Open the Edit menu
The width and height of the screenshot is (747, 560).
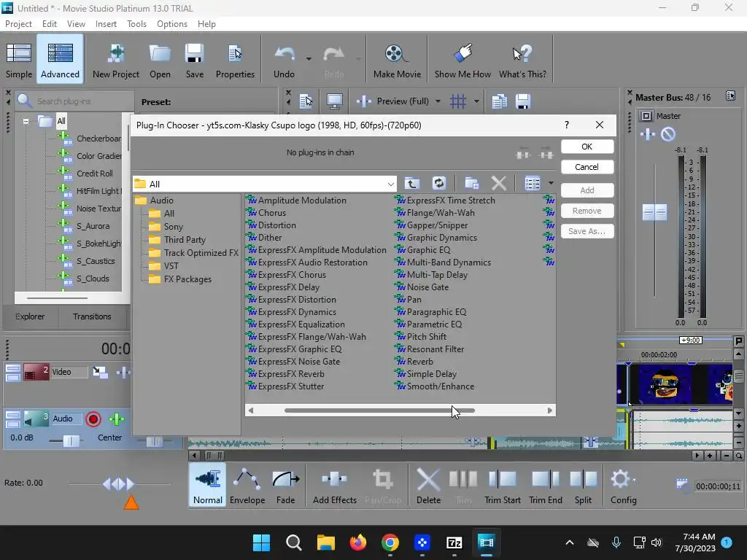click(x=49, y=24)
